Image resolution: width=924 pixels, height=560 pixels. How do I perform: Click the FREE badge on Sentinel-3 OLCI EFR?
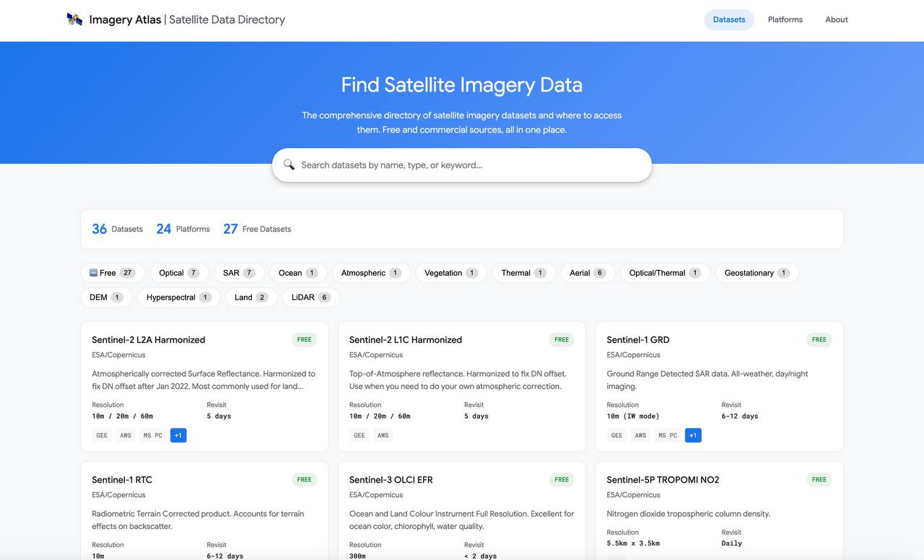pyautogui.click(x=562, y=479)
